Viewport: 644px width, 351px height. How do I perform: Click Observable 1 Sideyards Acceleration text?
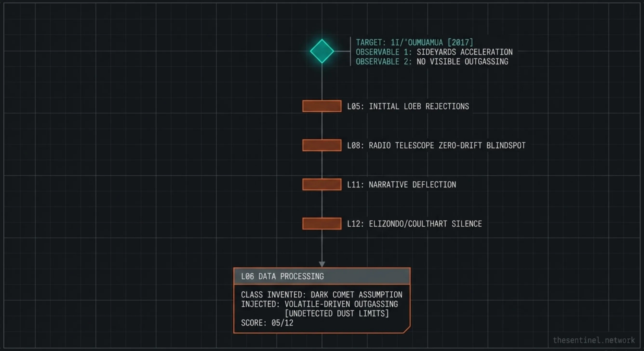pos(434,52)
